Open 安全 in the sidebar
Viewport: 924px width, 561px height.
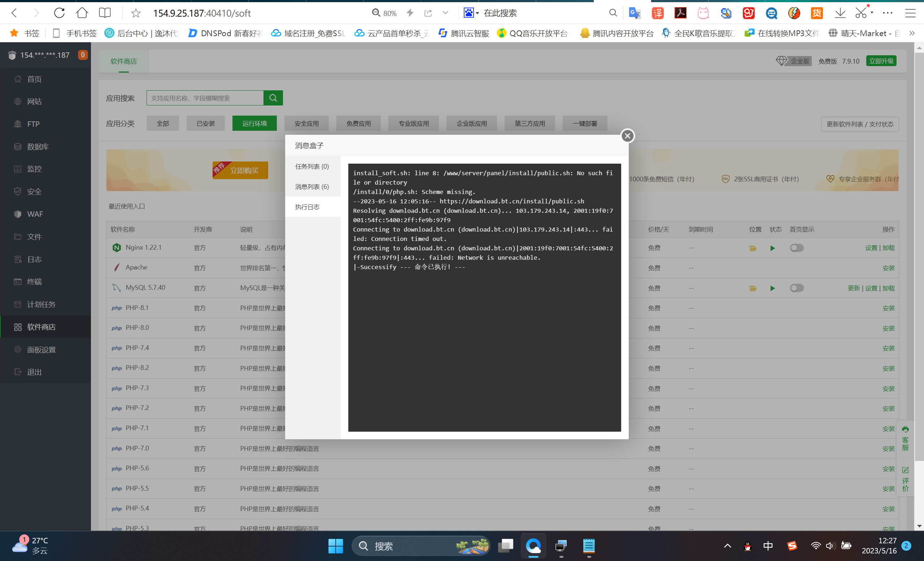(x=46, y=191)
